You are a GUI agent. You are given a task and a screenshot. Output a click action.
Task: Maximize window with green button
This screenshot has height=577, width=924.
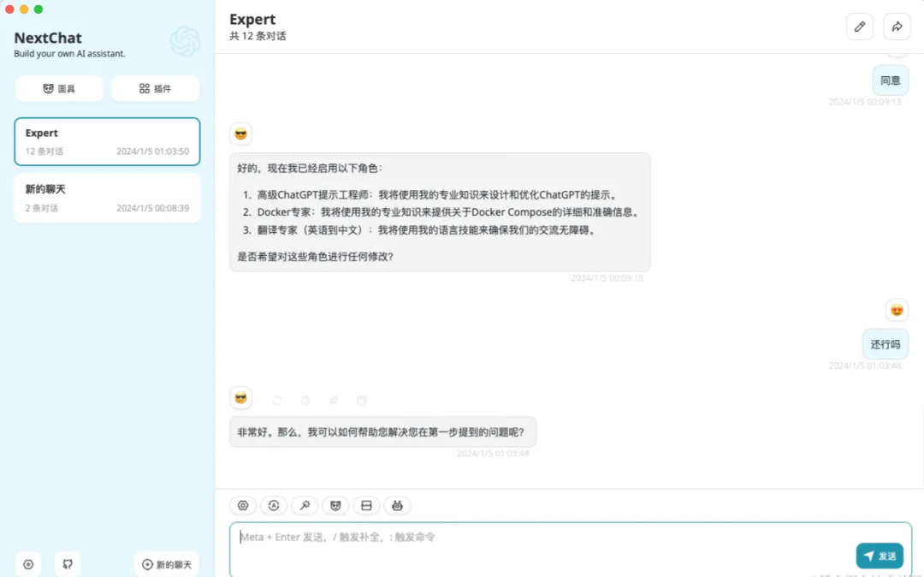38,9
